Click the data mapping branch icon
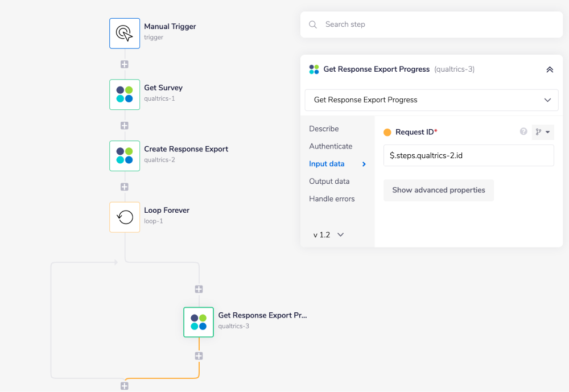The width and height of the screenshot is (569, 392). coord(539,132)
